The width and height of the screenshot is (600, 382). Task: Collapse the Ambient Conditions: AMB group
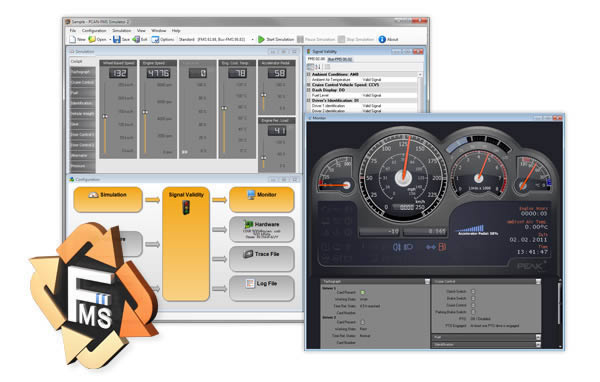[309, 74]
